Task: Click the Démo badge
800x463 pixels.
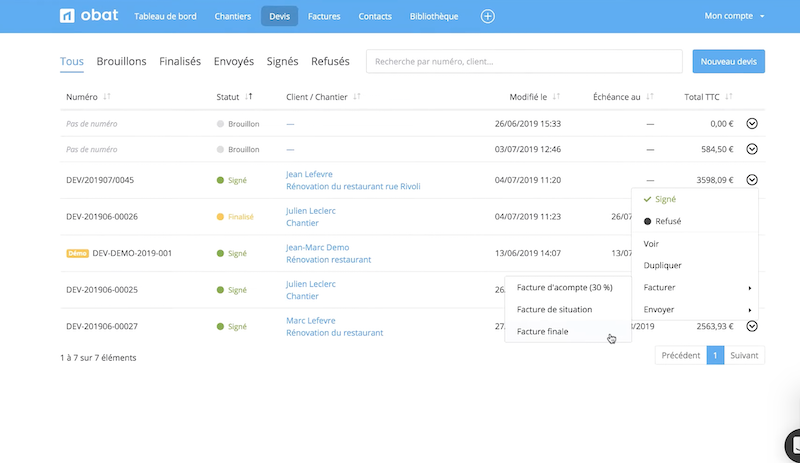Action: pos(78,253)
